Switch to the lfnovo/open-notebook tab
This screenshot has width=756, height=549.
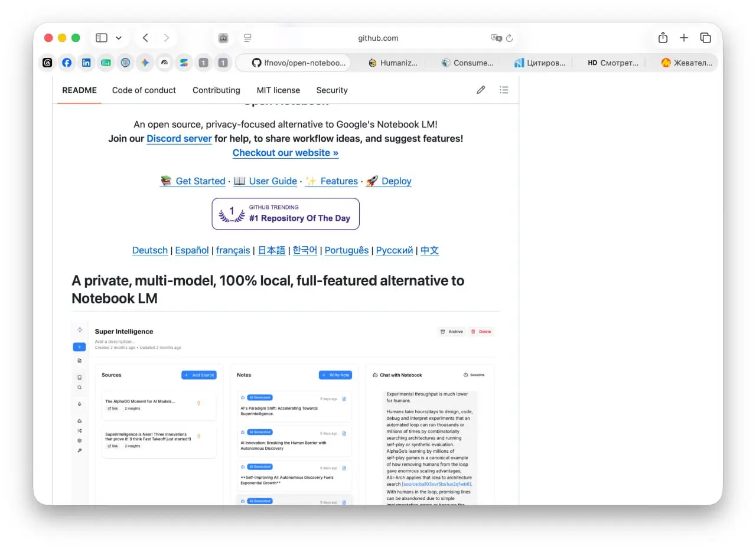click(x=293, y=63)
